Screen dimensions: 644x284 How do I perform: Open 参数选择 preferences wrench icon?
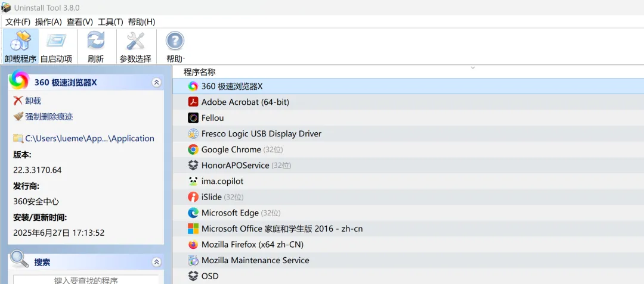point(135,41)
